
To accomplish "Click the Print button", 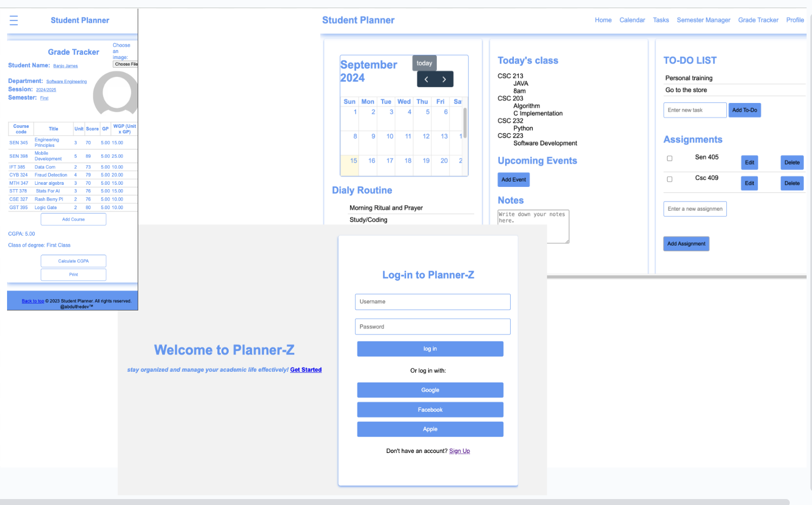I will click(74, 275).
